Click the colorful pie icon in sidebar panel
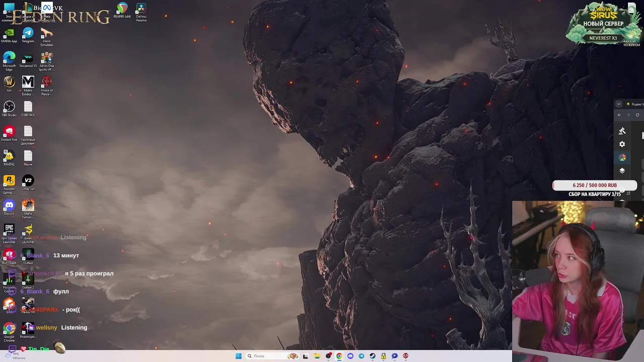The width and height of the screenshot is (644, 362). [622, 157]
